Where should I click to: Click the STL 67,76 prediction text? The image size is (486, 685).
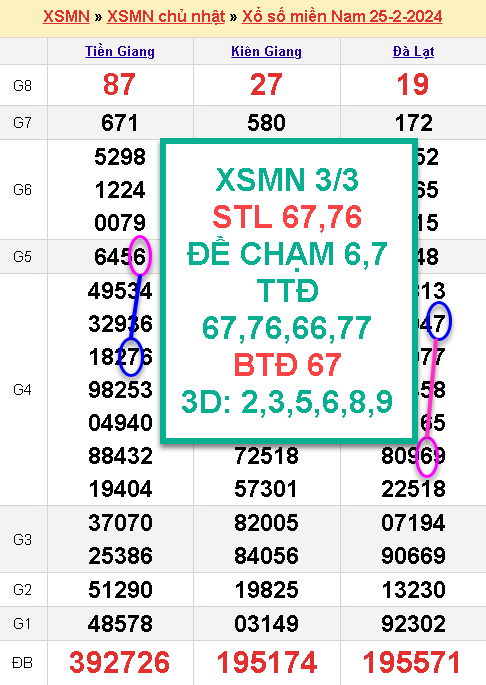pyautogui.click(x=287, y=217)
